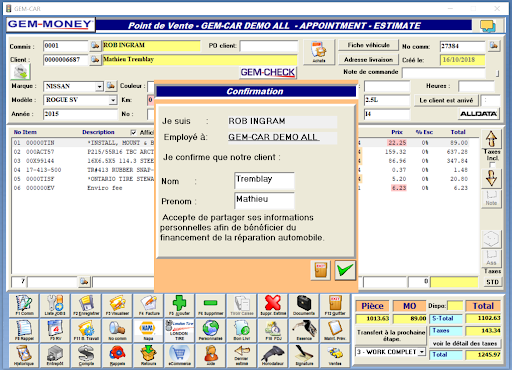Click the GEM-MONEY logo button

pos(50,25)
